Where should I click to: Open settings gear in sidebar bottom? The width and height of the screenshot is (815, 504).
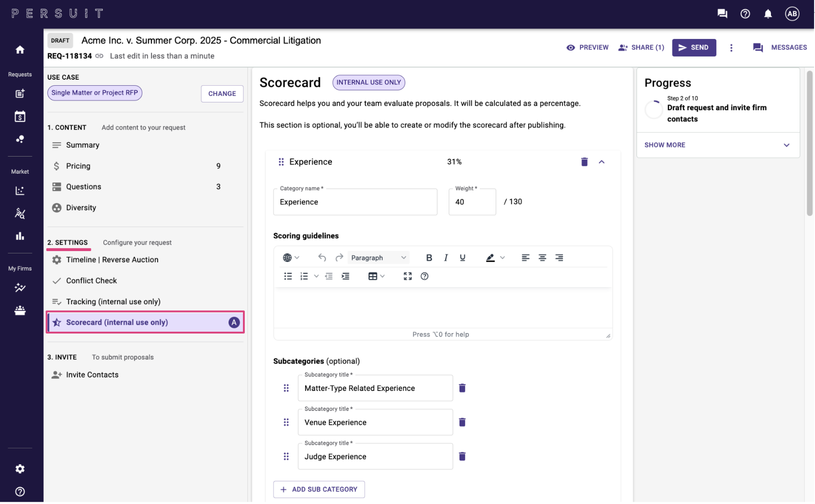pyautogui.click(x=20, y=469)
